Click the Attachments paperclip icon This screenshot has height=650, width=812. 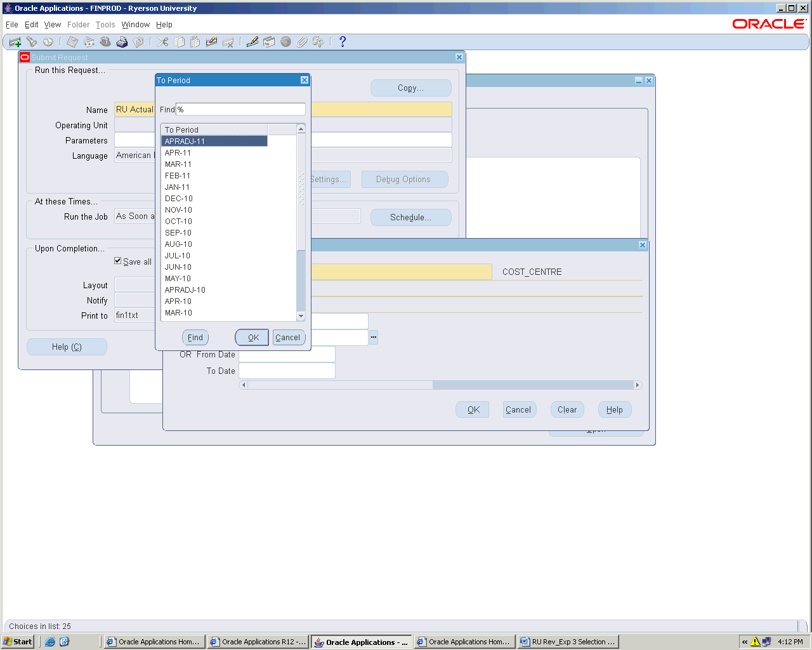pyautogui.click(x=302, y=42)
